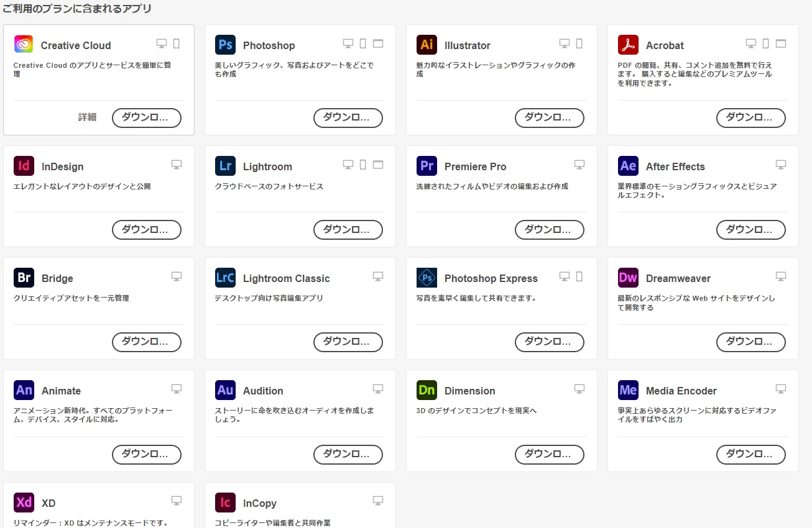The image size is (812, 528).
Task: Click the Photoshop Ps icon
Action: 225,45
